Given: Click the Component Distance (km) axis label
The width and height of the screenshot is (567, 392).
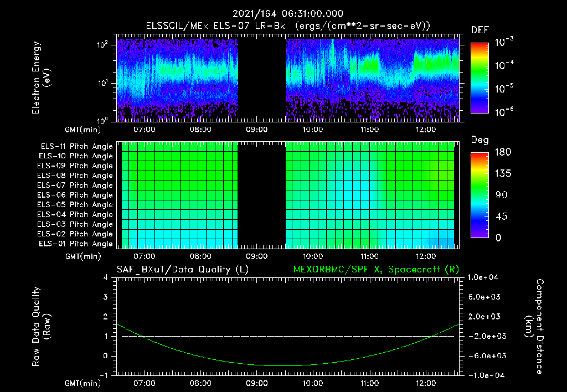Looking at the screenshot, I should [534, 327].
